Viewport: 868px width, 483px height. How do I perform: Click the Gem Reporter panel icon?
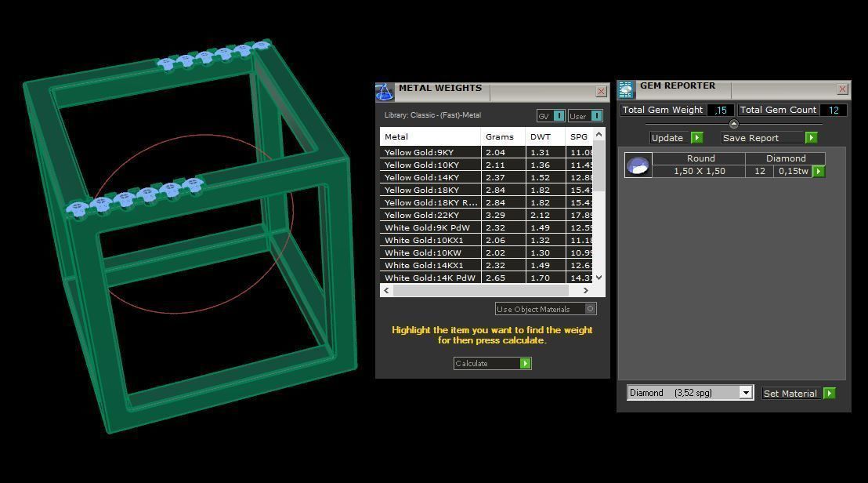pyautogui.click(x=626, y=89)
